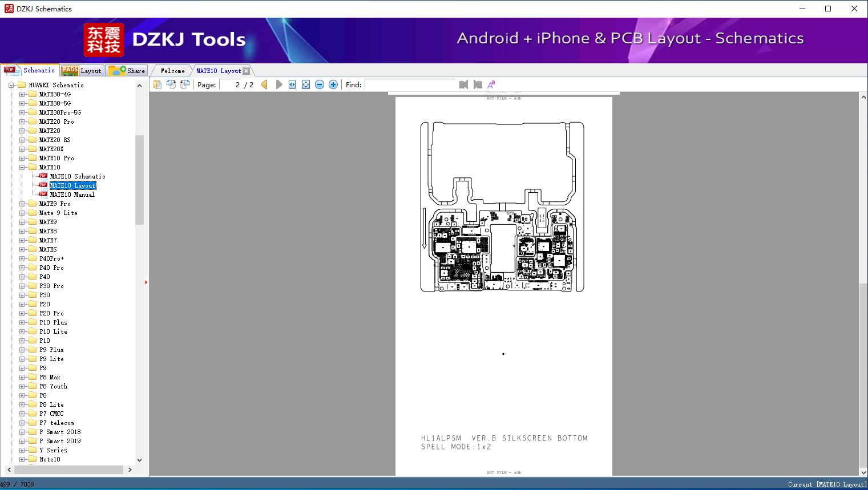868x490 pixels.
Task: Select the P Smart 2019 folder
Action: pos(60,441)
